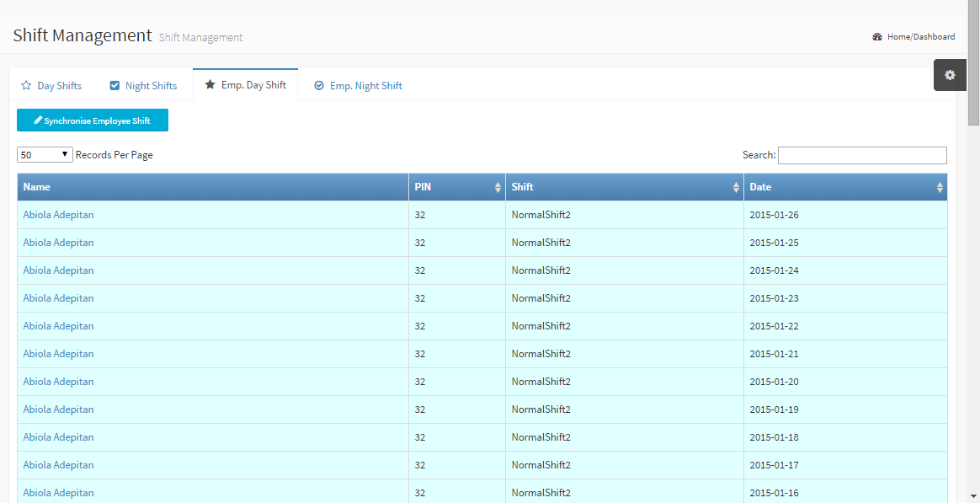Click the check-circle icon on Emp. Night Shift
Screen dimensions: 980x503
pos(319,86)
